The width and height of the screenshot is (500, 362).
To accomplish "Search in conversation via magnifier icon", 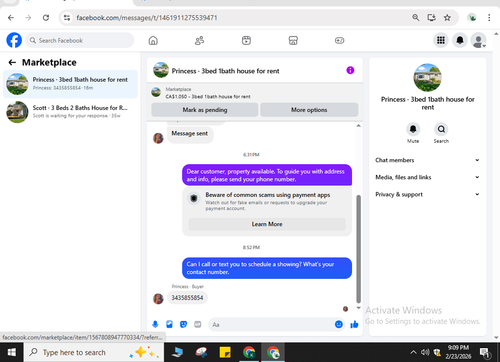I will point(441,129).
